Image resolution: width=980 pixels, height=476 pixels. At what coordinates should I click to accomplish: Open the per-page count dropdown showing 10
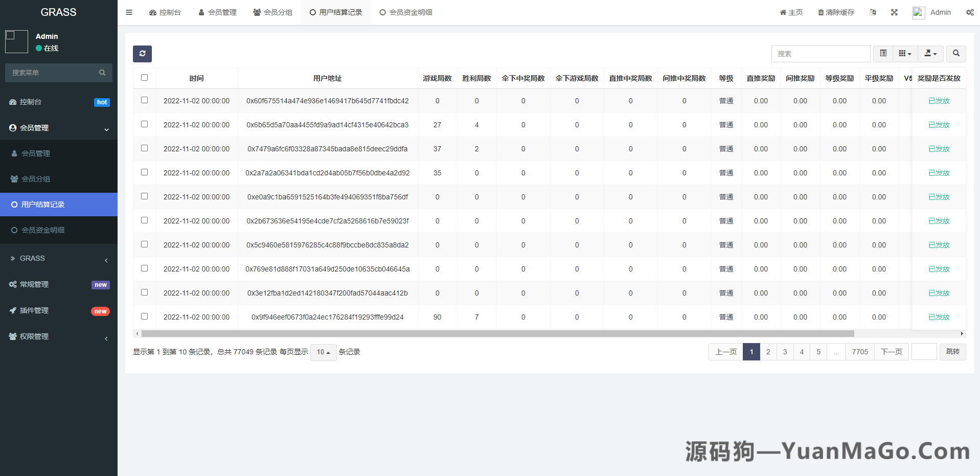(x=323, y=352)
